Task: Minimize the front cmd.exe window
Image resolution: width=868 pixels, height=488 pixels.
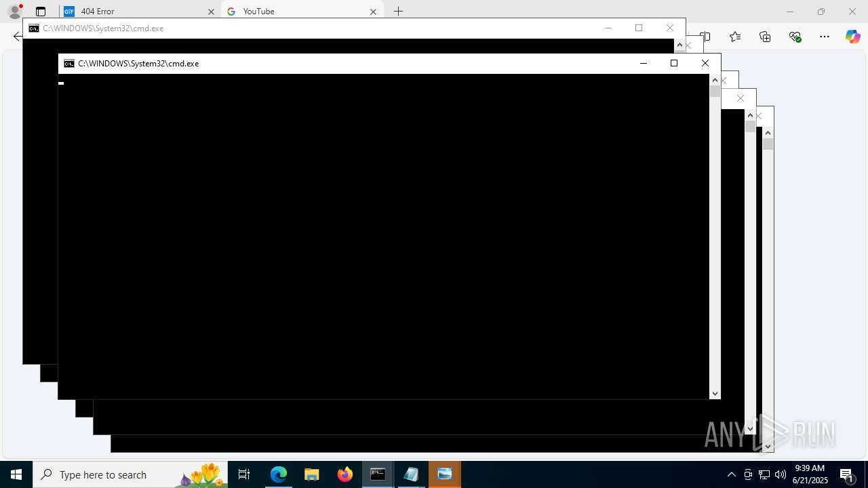Action: coord(644,64)
